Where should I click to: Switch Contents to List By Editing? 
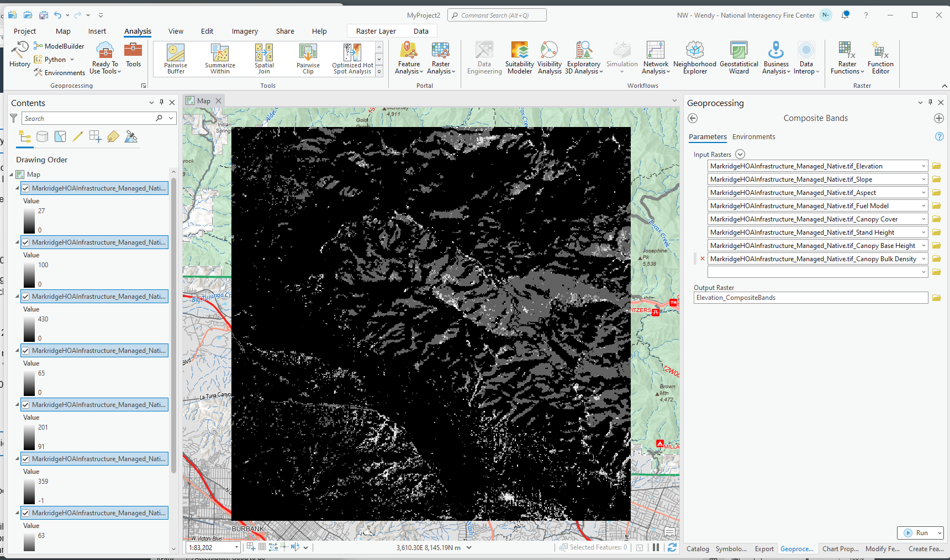click(78, 136)
